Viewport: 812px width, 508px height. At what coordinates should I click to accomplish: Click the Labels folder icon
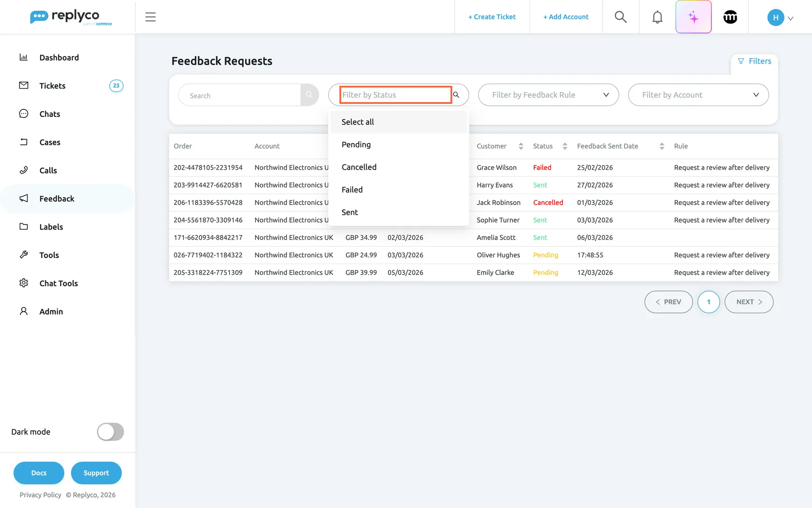(23, 227)
